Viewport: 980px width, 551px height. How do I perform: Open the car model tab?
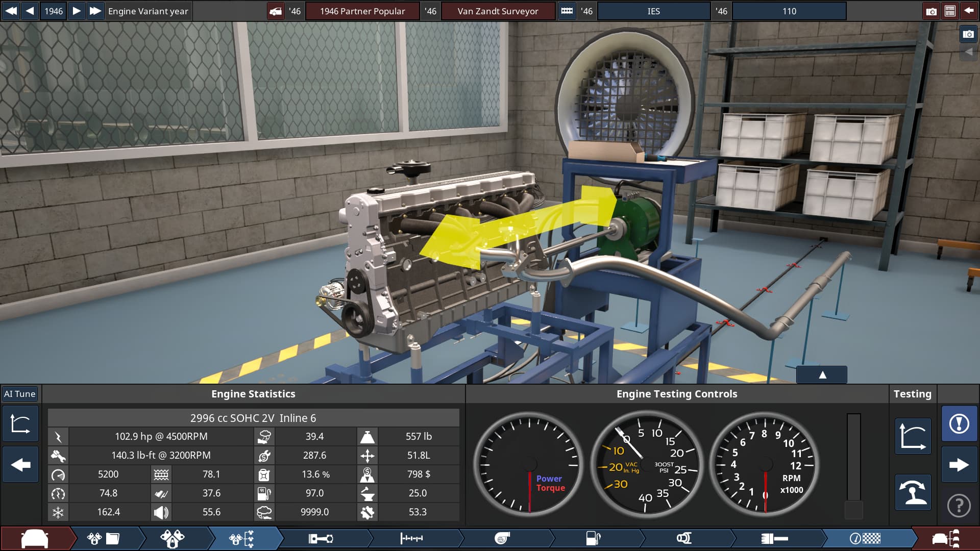(x=35, y=539)
